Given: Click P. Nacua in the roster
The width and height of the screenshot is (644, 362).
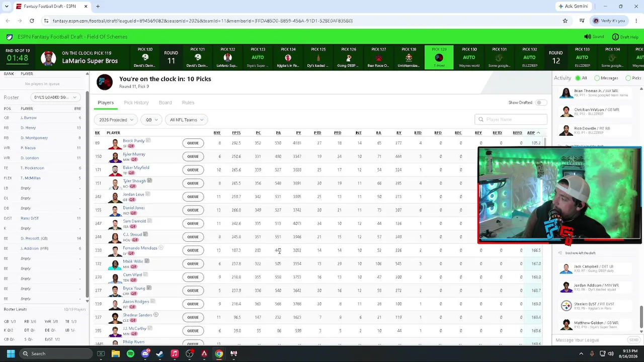Looking at the screenshot, I should tap(28, 148).
